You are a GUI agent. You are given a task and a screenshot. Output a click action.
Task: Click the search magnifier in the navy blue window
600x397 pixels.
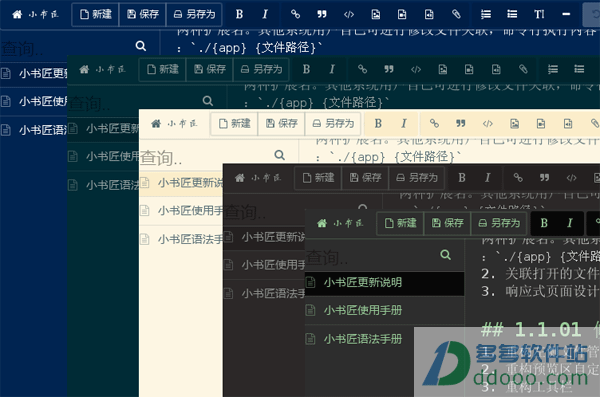click(141, 46)
